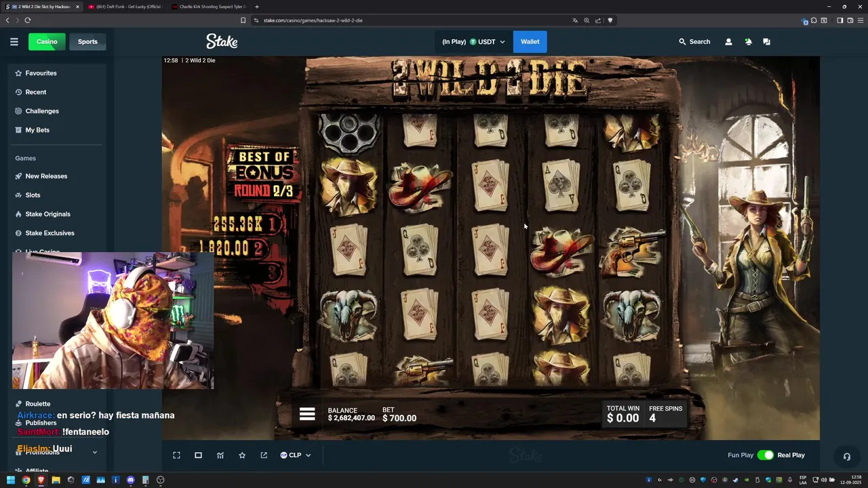This screenshot has height=488, width=868.
Task: Click the revolver cylinder symbol on reels
Action: (x=349, y=133)
